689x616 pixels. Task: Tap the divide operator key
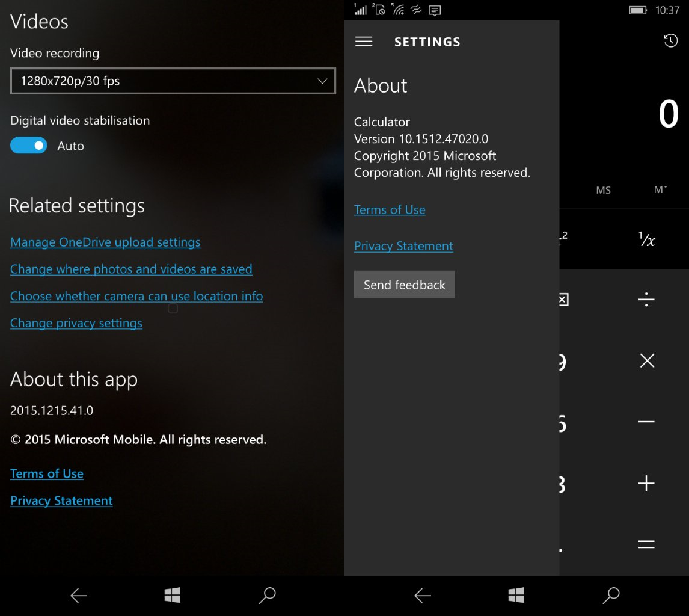[646, 300]
